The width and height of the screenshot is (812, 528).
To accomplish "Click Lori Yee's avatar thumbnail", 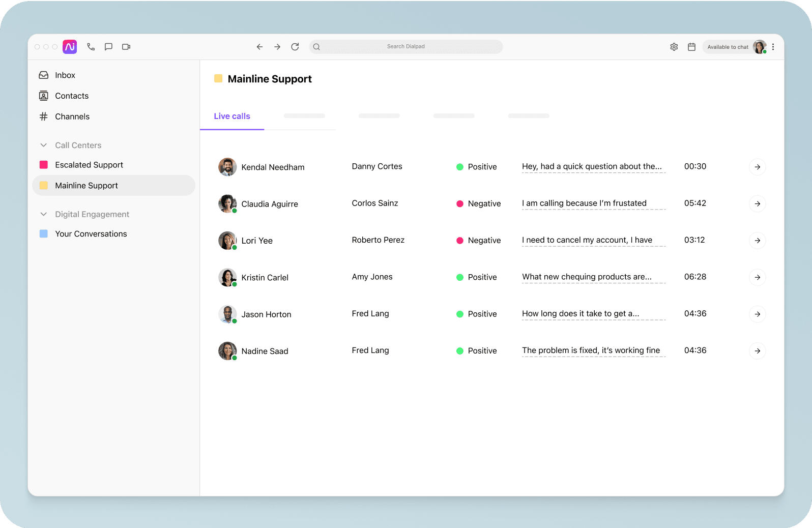I will 227,241.
